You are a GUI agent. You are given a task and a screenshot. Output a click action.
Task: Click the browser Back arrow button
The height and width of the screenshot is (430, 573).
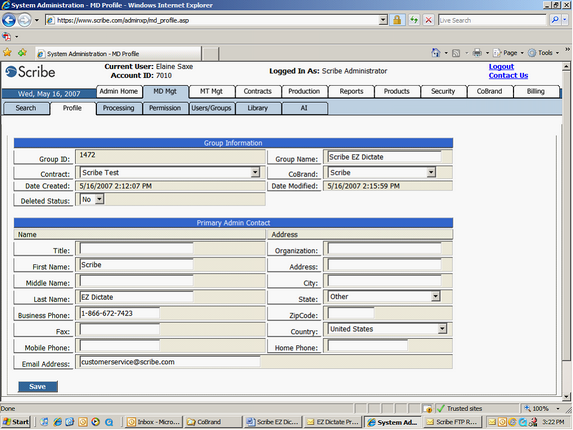coord(9,20)
